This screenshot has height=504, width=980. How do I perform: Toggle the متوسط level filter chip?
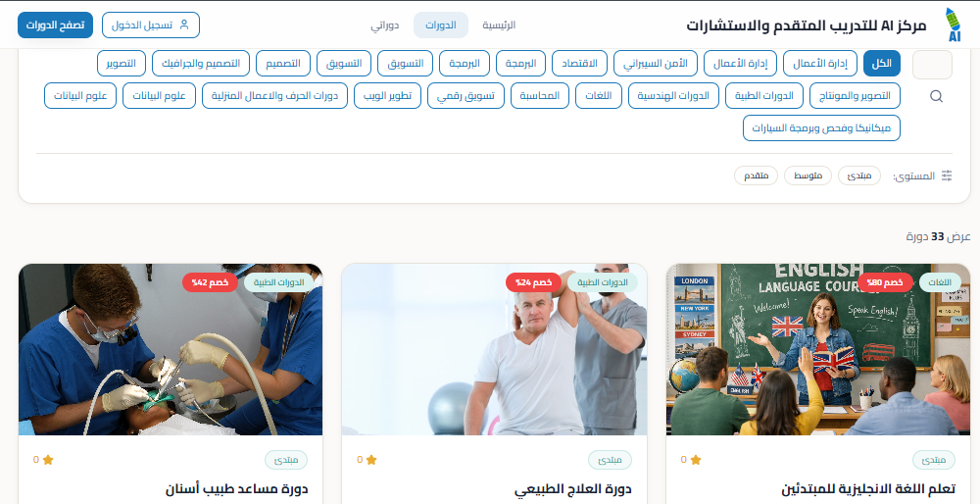pyautogui.click(x=808, y=176)
